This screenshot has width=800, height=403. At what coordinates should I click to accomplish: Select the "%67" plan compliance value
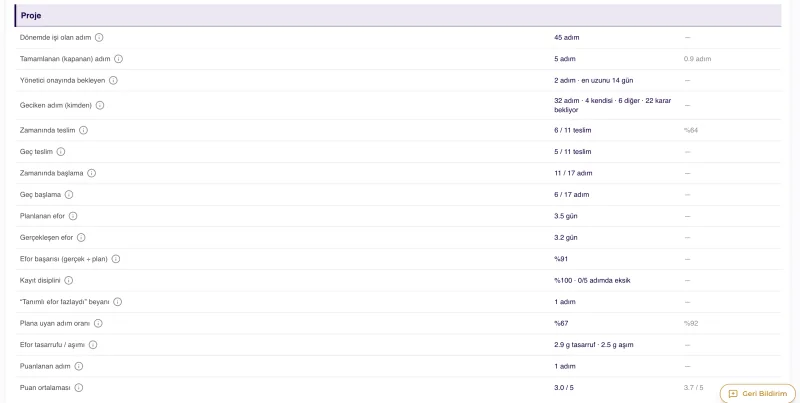(561, 323)
